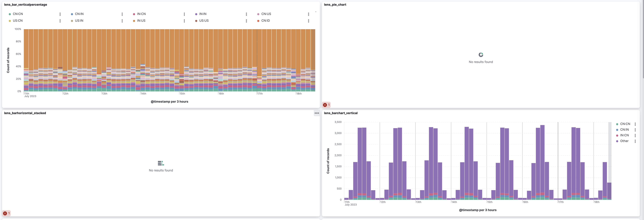Click the 100% y-axis label
Image resolution: width=644 pixels, height=220 pixels.
point(18,29)
